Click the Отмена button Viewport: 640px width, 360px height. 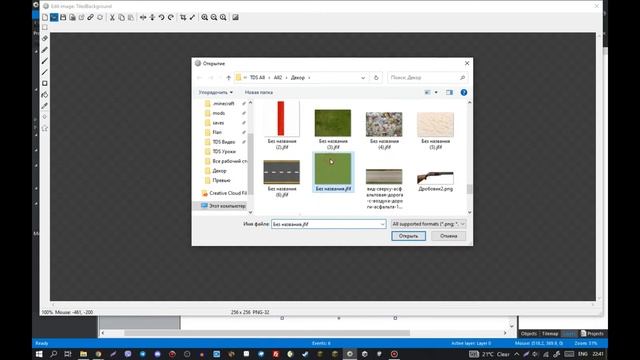(449, 236)
